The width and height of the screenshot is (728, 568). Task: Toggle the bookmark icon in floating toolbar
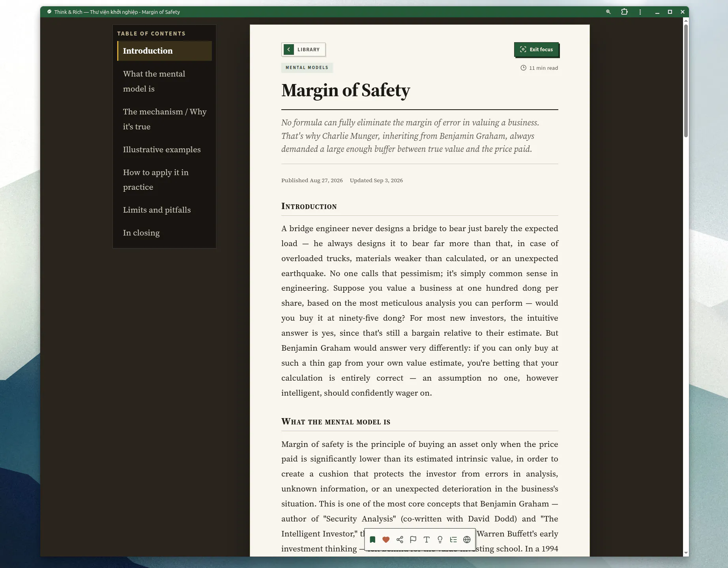[372, 540]
